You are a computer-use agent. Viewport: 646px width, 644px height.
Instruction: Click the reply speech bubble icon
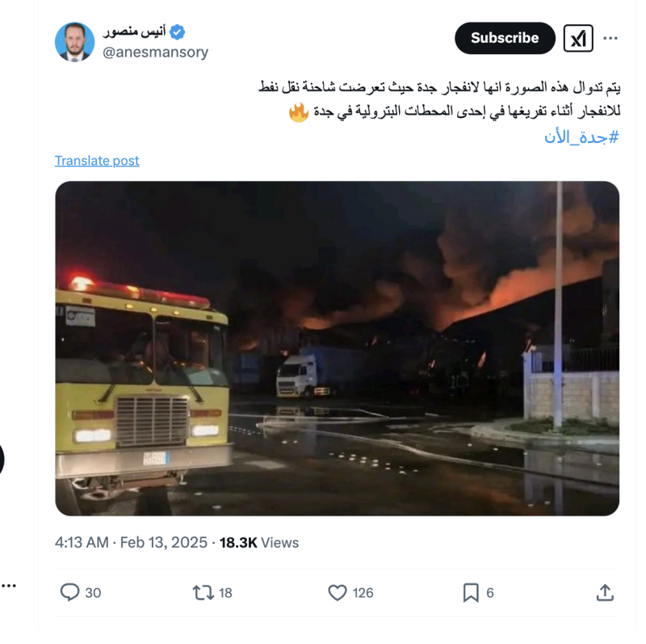pyautogui.click(x=69, y=592)
